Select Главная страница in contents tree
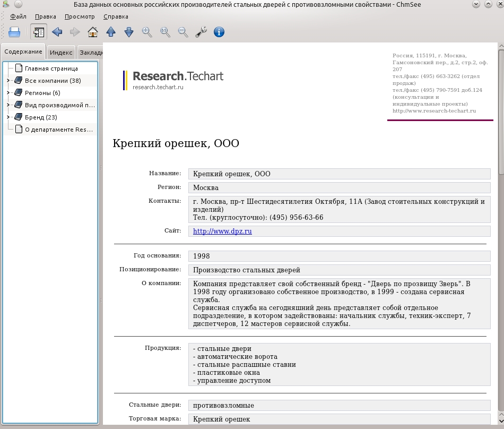The height and width of the screenshot is (429, 504). [51, 68]
